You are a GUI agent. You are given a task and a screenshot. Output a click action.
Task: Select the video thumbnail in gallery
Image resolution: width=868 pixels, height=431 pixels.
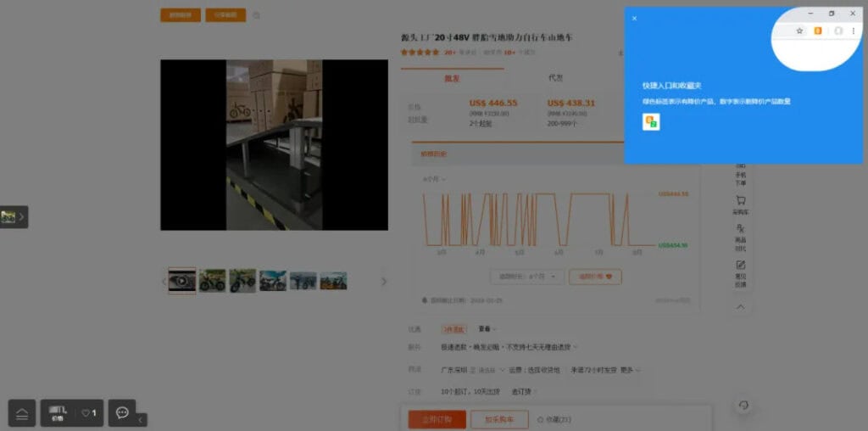point(181,281)
